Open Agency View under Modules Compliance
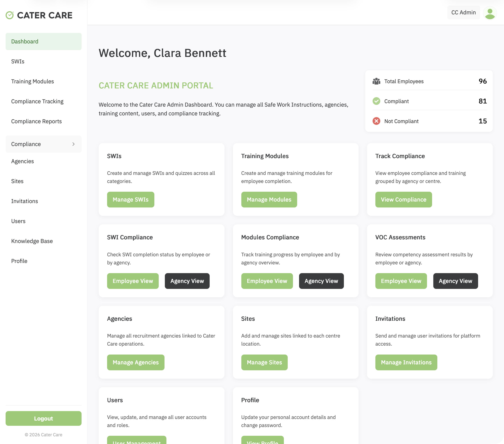The height and width of the screenshot is (444, 504). tap(321, 281)
